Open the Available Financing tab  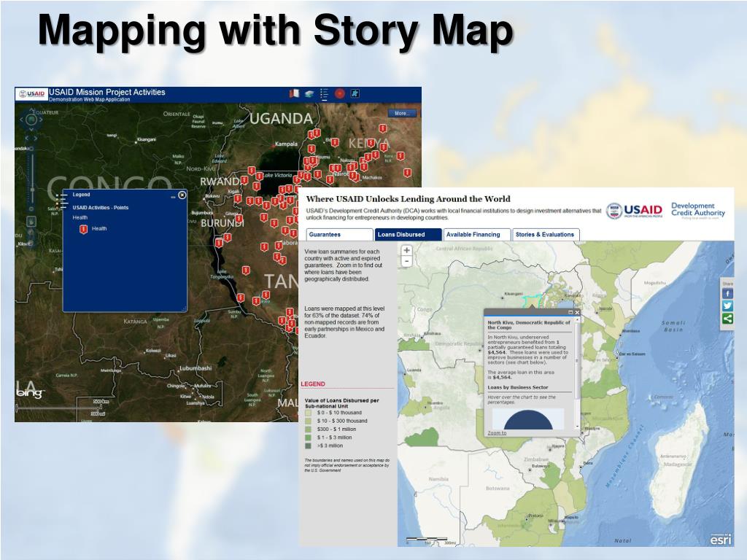pyautogui.click(x=473, y=235)
